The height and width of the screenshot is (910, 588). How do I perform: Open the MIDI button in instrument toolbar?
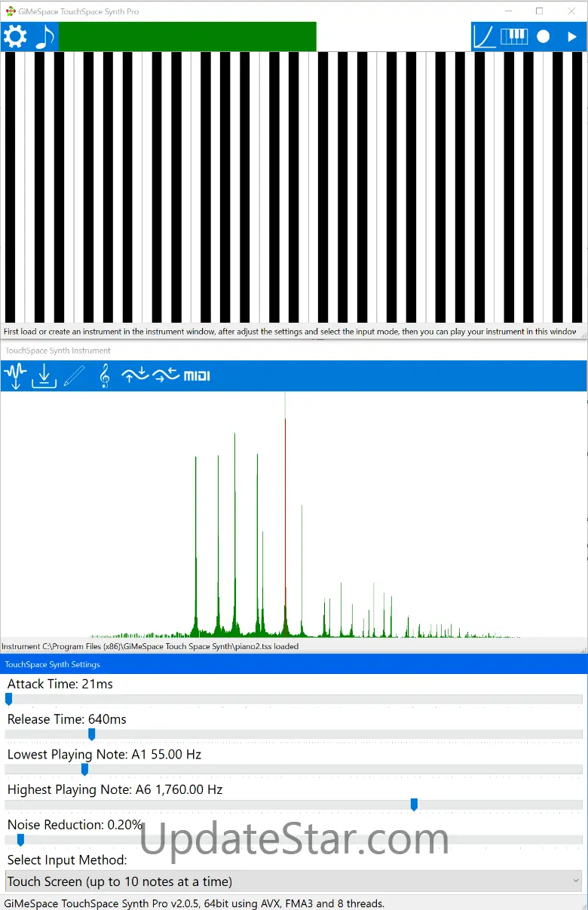[x=197, y=375]
